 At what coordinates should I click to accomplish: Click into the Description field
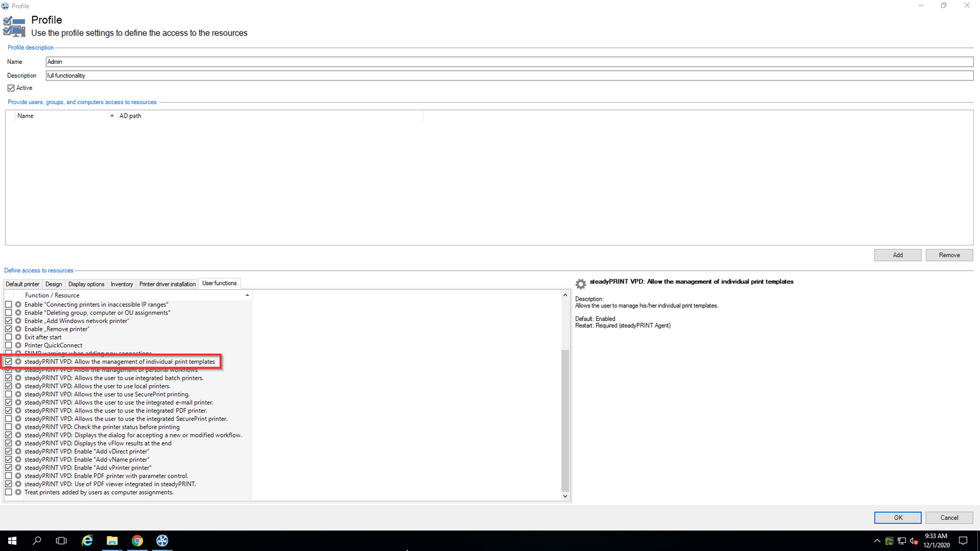[509, 76]
